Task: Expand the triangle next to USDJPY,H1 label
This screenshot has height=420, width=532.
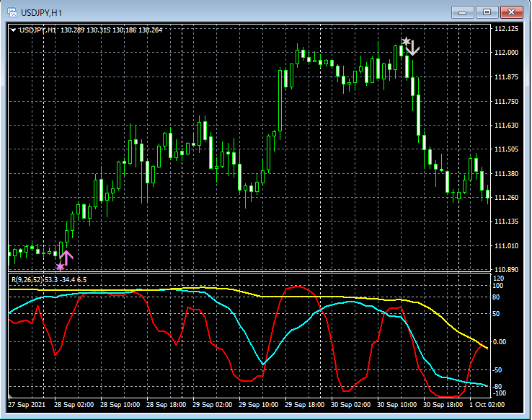Action: click(13, 30)
